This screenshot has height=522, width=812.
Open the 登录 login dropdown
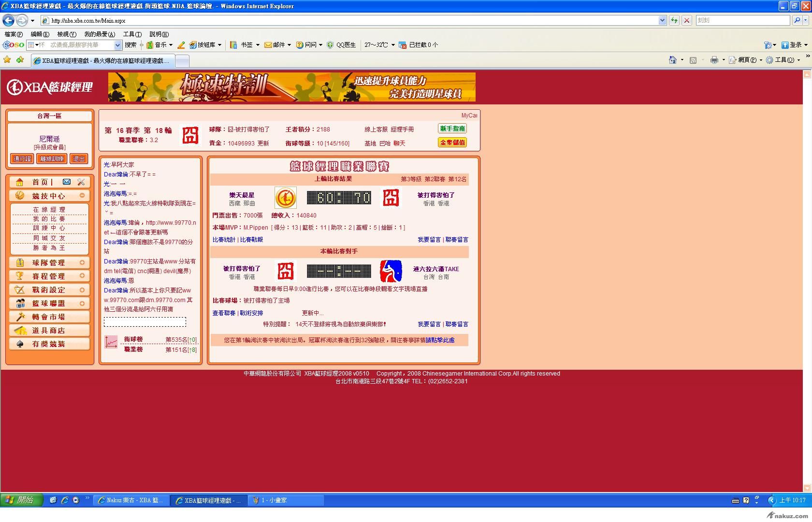(x=806, y=45)
